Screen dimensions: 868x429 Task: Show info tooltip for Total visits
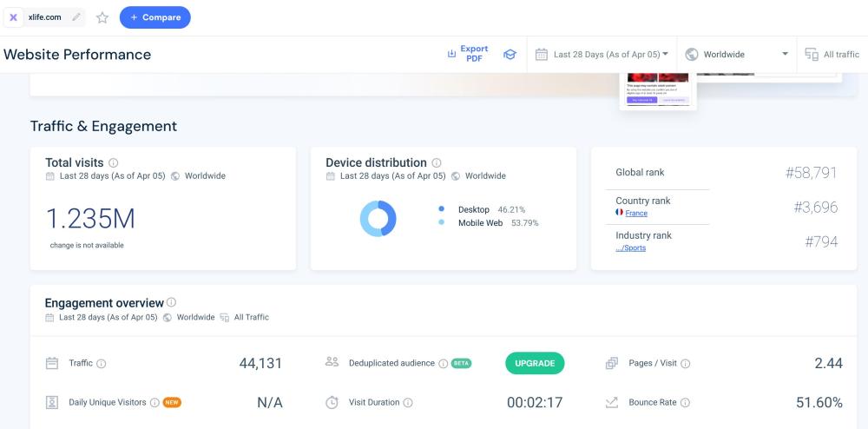click(114, 162)
